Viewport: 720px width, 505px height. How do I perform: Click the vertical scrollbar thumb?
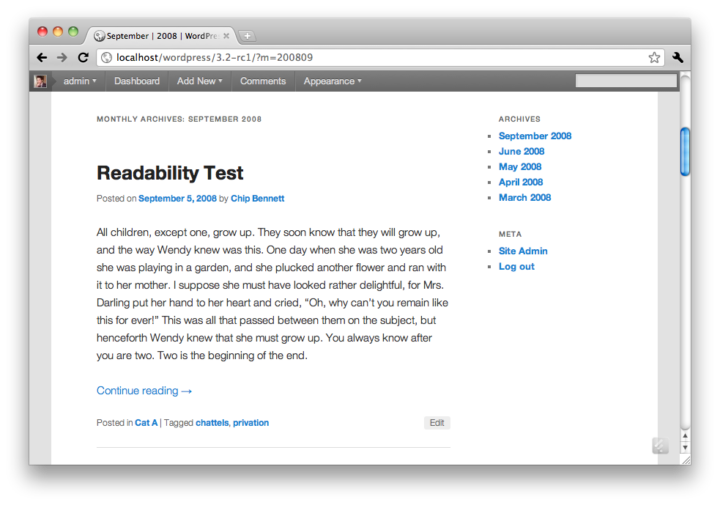tap(685, 152)
